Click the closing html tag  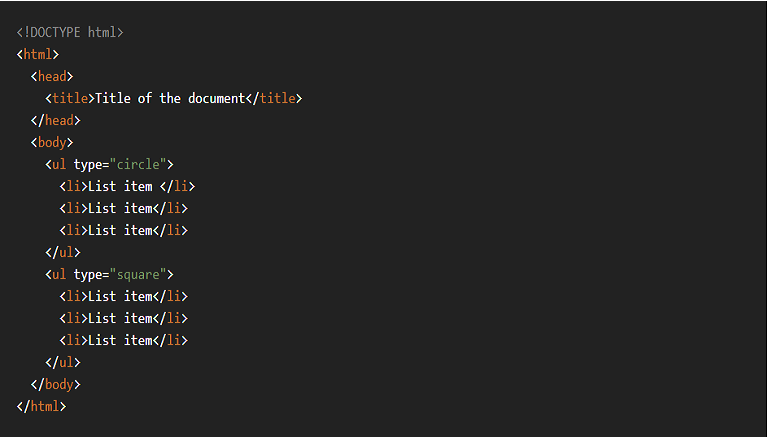click(42, 406)
